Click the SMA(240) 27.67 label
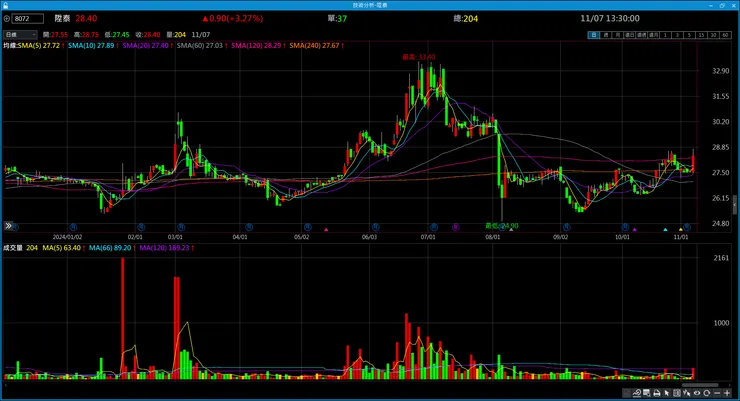 click(x=314, y=45)
